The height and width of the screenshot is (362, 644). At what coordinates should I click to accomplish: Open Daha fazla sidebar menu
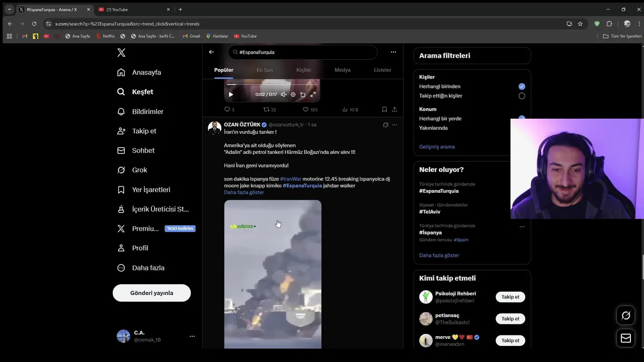[141, 268]
